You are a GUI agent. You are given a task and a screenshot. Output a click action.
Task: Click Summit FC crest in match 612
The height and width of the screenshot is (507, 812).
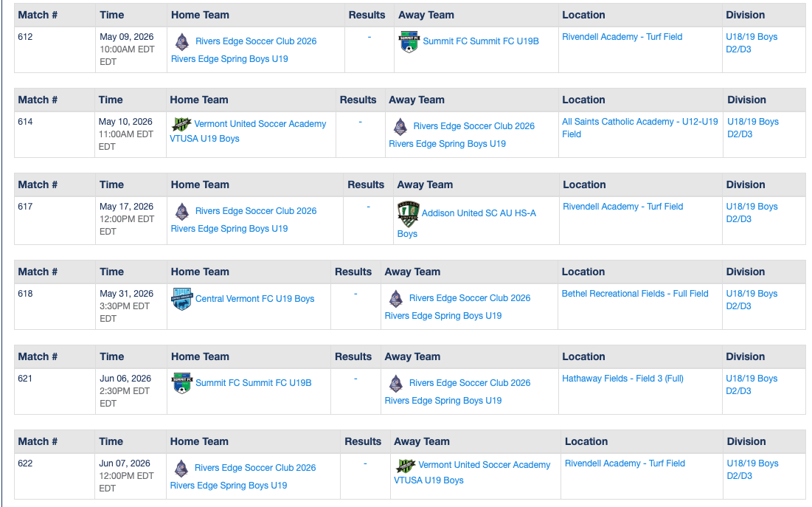(409, 41)
